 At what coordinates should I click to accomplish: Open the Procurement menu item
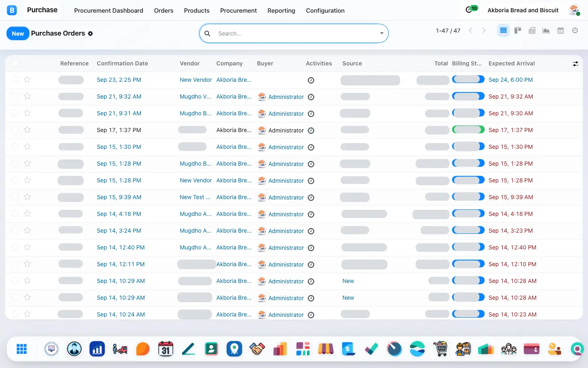point(238,11)
